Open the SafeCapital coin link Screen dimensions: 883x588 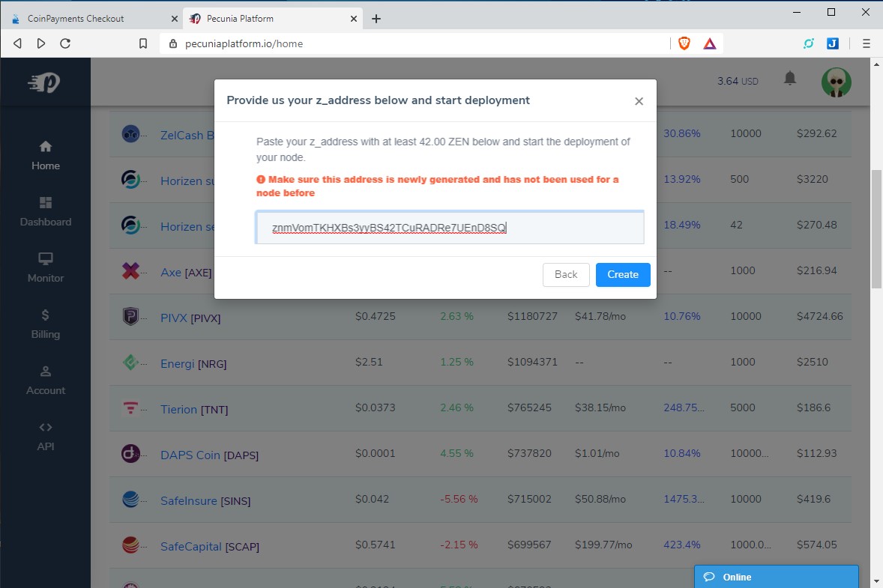click(x=209, y=546)
